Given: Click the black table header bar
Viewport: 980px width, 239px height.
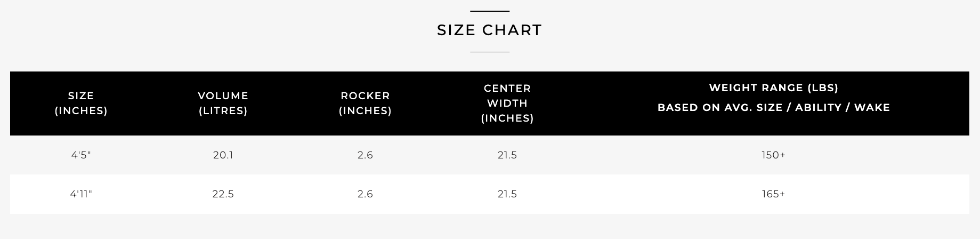Looking at the screenshot, I should (489, 103).
